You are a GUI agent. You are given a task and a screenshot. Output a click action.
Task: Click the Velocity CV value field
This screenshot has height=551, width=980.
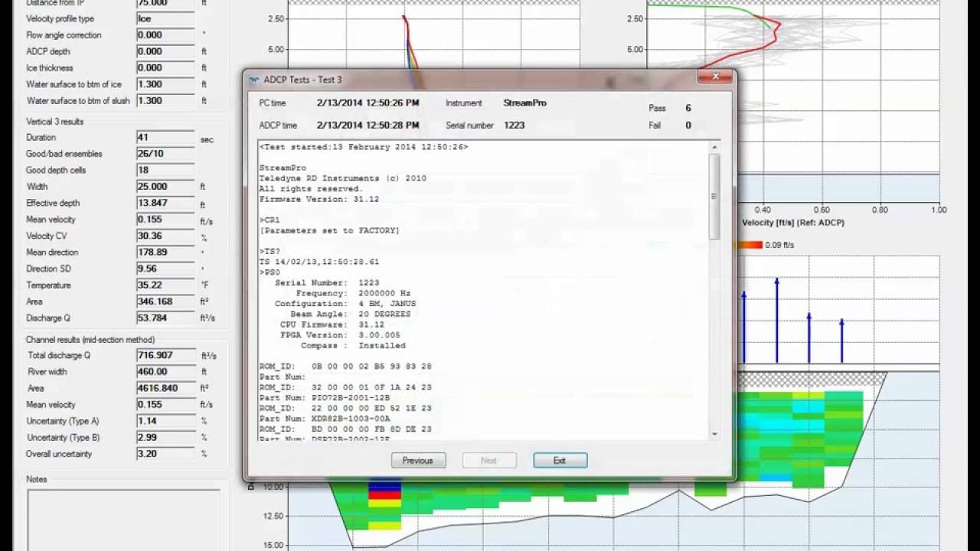(165, 236)
